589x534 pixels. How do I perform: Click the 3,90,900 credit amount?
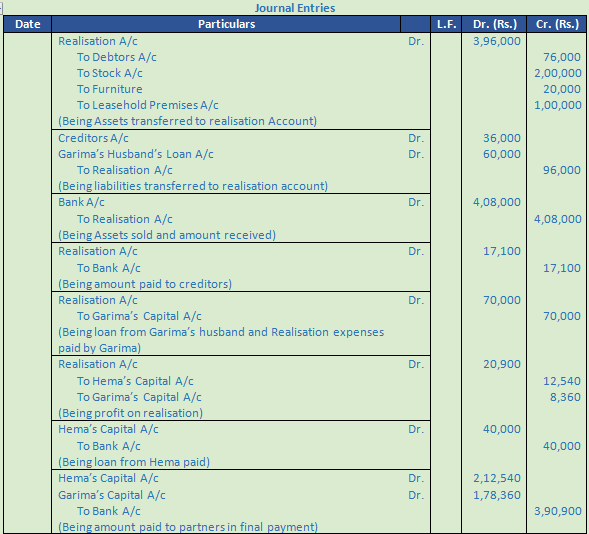[558, 511]
